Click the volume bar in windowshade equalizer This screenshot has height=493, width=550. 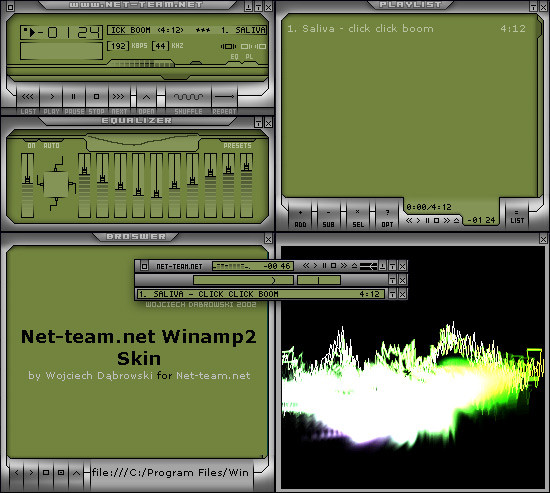[243, 280]
